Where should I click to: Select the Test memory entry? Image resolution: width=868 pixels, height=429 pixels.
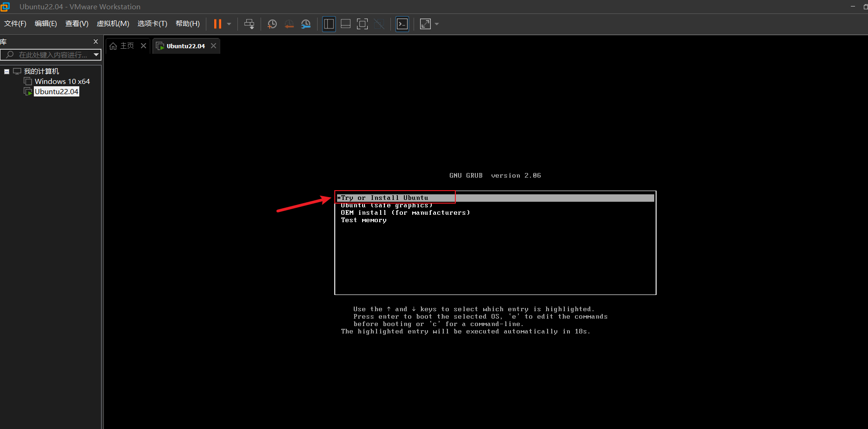point(364,220)
